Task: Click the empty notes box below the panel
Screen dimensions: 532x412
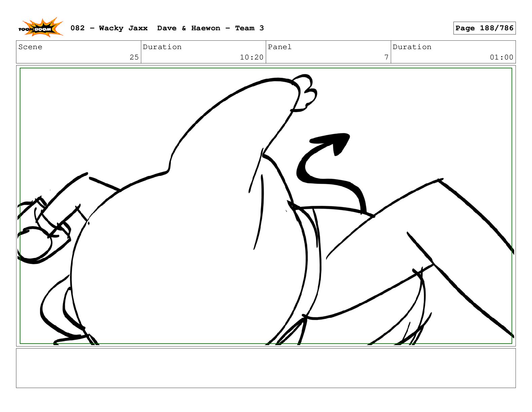Action: 266,368
